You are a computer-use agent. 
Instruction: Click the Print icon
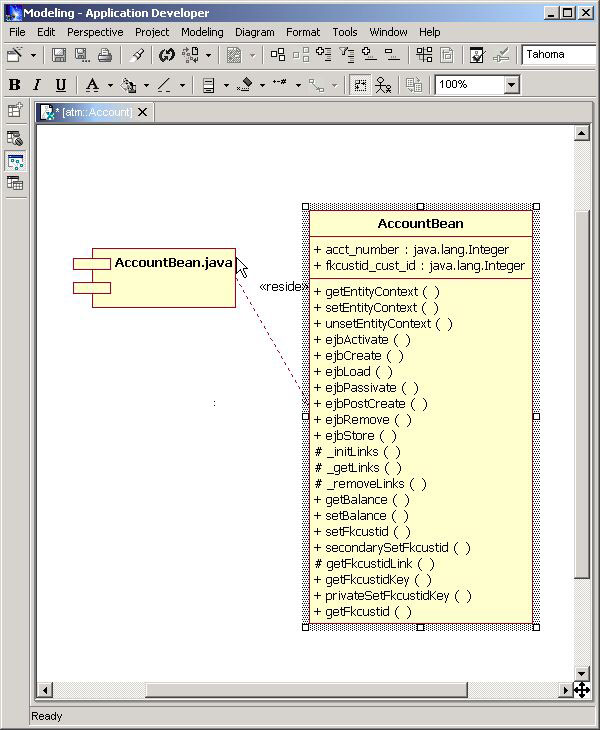(105, 55)
